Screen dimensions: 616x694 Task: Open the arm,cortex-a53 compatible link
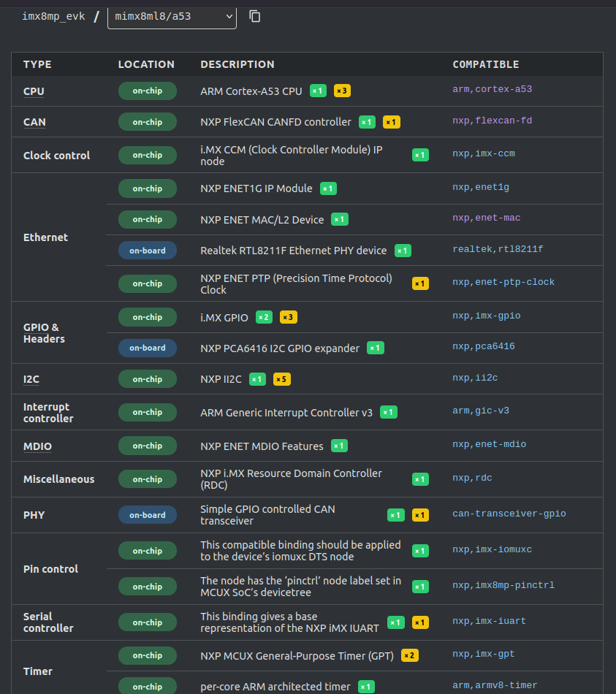pyautogui.click(x=492, y=89)
